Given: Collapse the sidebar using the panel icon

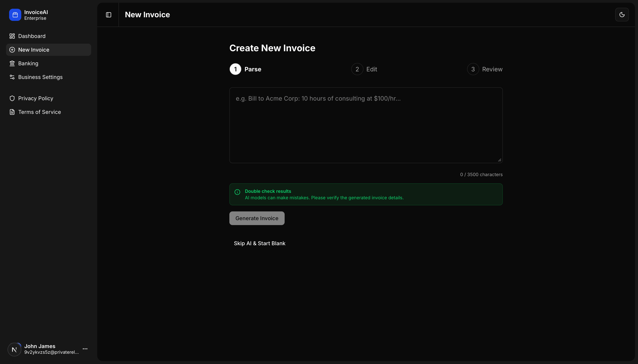Looking at the screenshot, I should (x=108, y=14).
